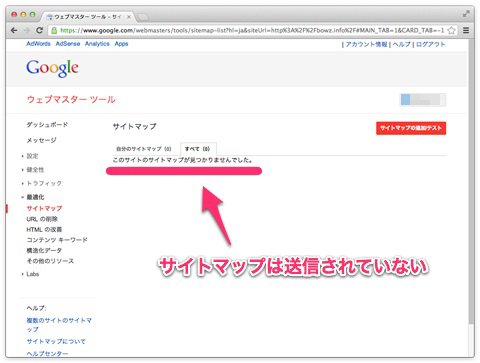Viewport: 480px width, 363px height.
Task: Open サイトマップについて help link
Action: pos(56,341)
